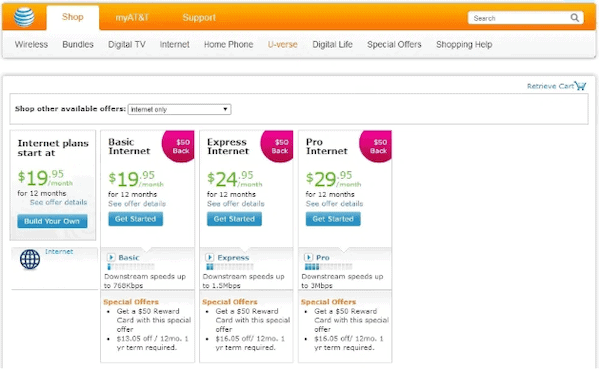
Task: Focus the Search input field
Action: click(519, 18)
